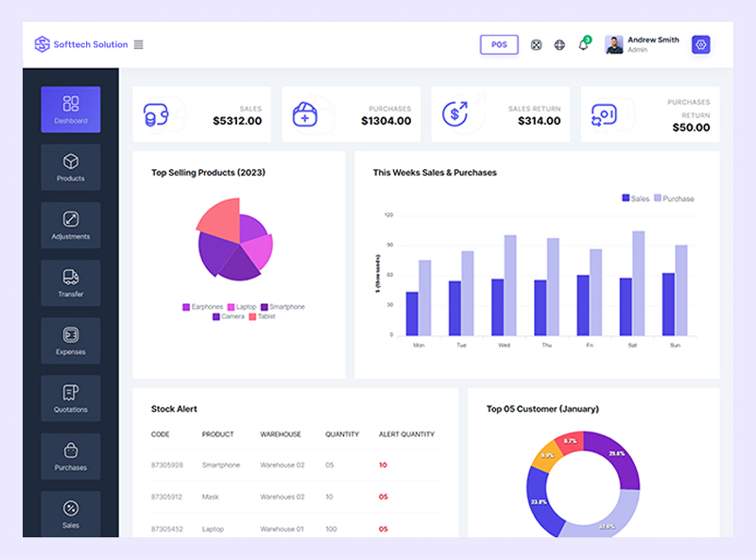Open the Products section in sidebar
The height and width of the screenshot is (560, 756).
tap(71, 167)
